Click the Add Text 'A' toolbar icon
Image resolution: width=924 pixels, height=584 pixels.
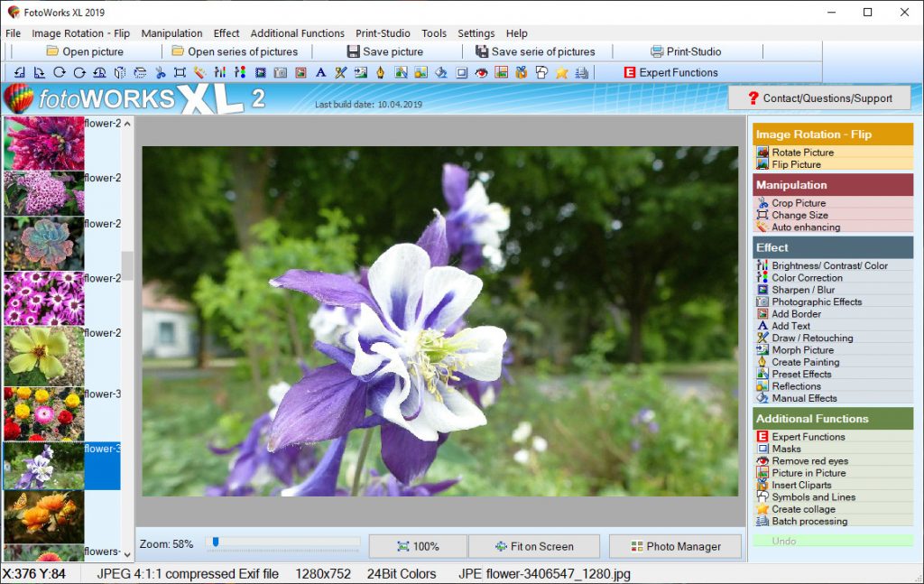pyautogui.click(x=320, y=72)
